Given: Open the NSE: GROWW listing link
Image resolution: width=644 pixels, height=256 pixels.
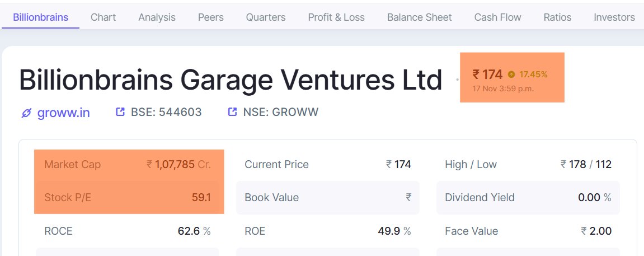Looking at the screenshot, I should pyautogui.click(x=280, y=112).
